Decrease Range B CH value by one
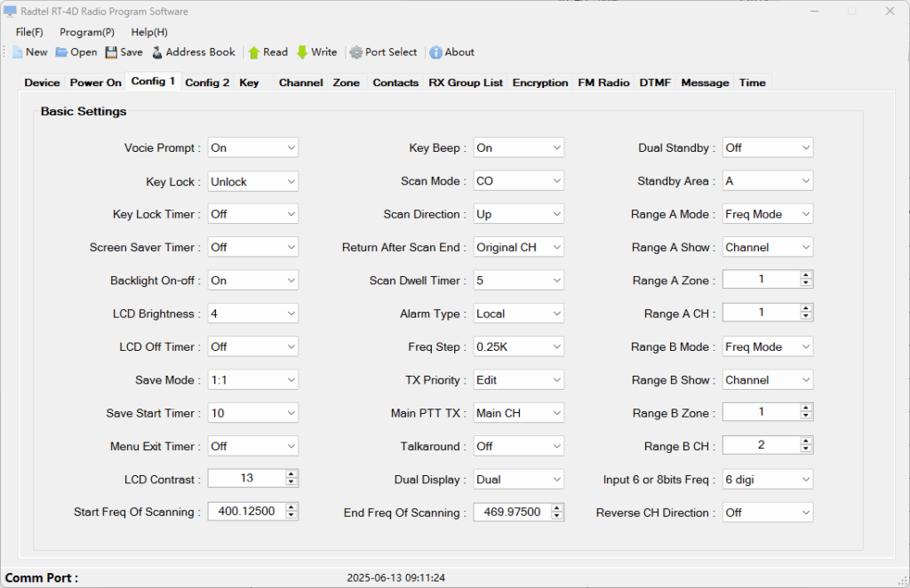 click(806, 449)
